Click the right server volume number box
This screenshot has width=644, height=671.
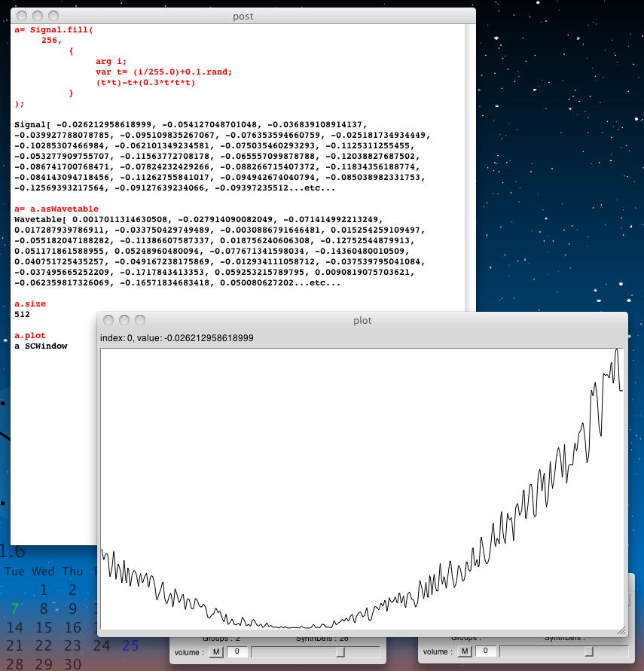485,651
